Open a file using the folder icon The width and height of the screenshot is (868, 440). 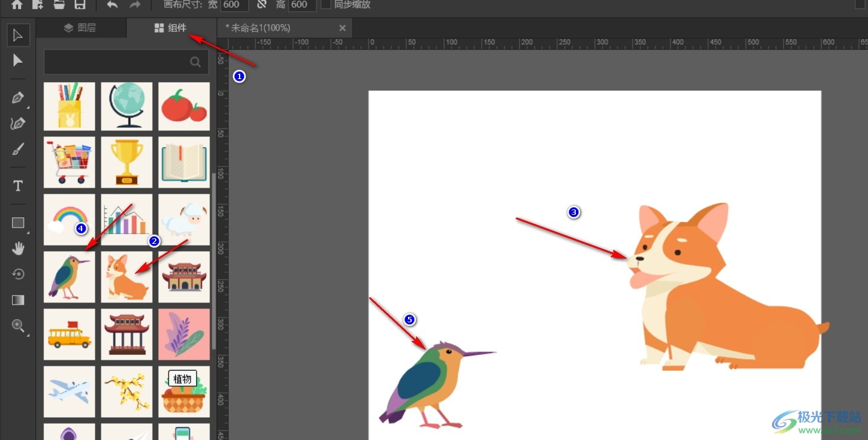click(59, 4)
